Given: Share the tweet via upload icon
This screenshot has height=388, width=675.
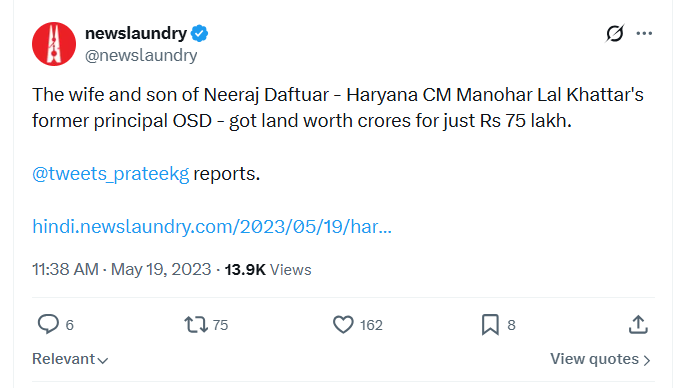Looking at the screenshot, I should [638, 324].
